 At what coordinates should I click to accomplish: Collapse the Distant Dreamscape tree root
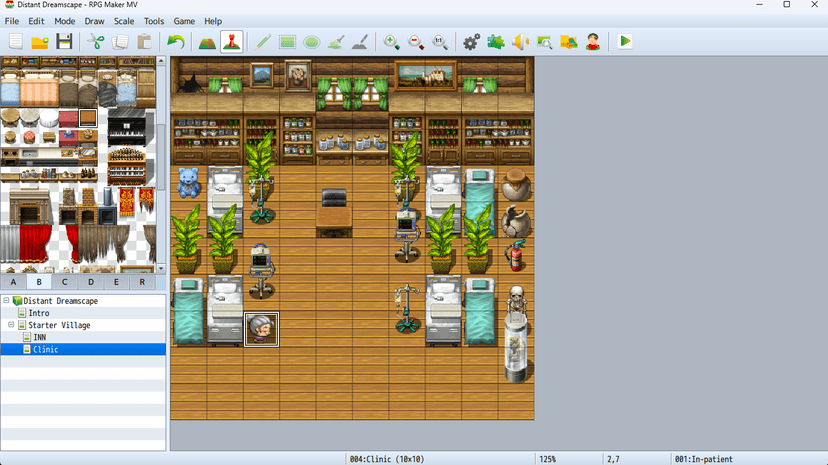6,301
